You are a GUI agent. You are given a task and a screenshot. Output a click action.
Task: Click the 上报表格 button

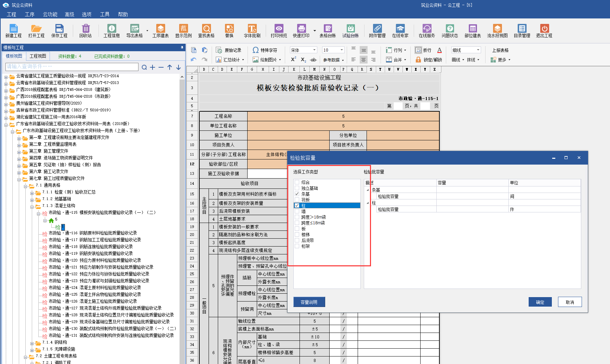point(500,50)
